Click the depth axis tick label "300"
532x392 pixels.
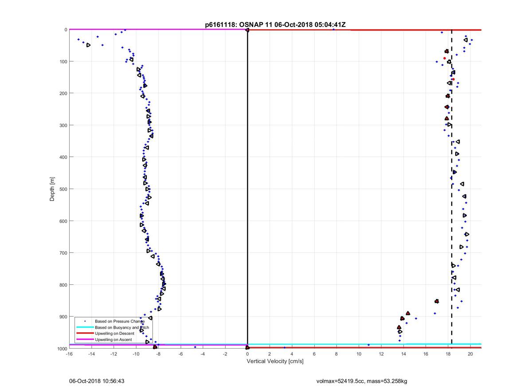click(63, 125)
